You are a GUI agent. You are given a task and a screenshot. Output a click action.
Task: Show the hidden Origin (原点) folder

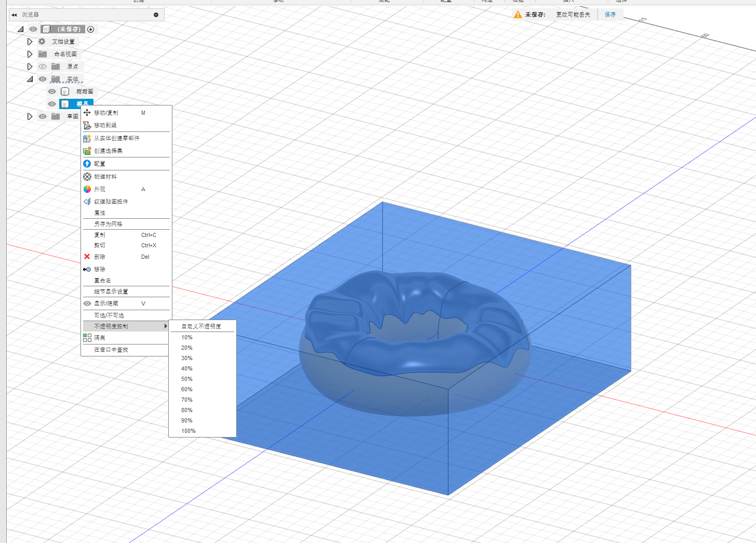pos(43,67)
